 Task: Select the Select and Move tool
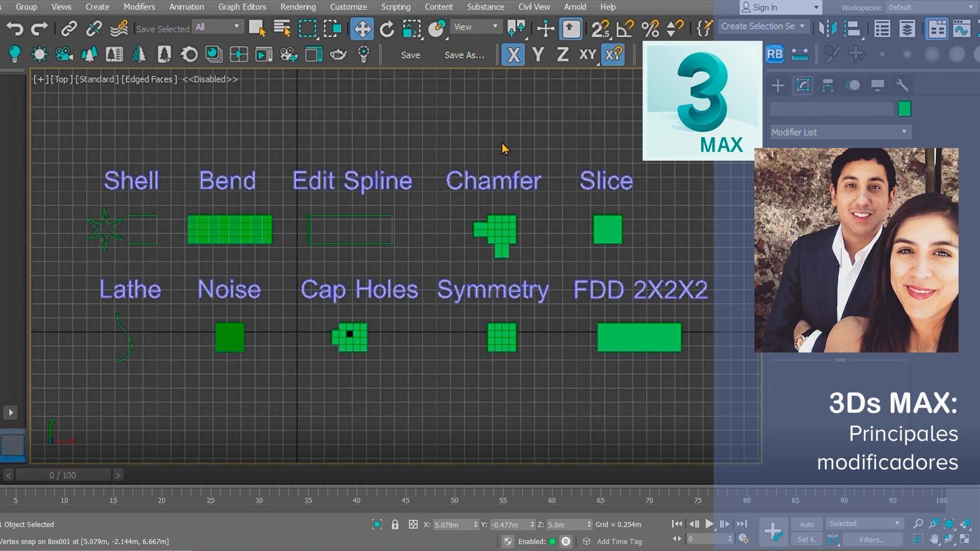(362, 29)
